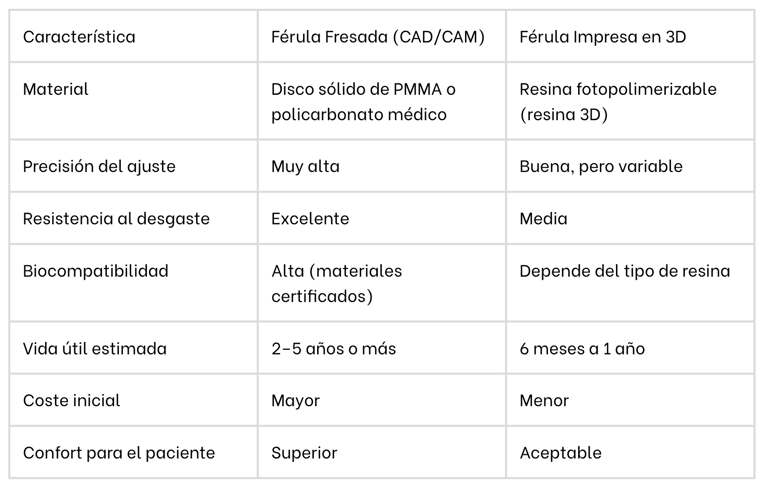Select the "Precisión del ajuste" row label
The image size is (768, 487).
click(x=99, y=166)
